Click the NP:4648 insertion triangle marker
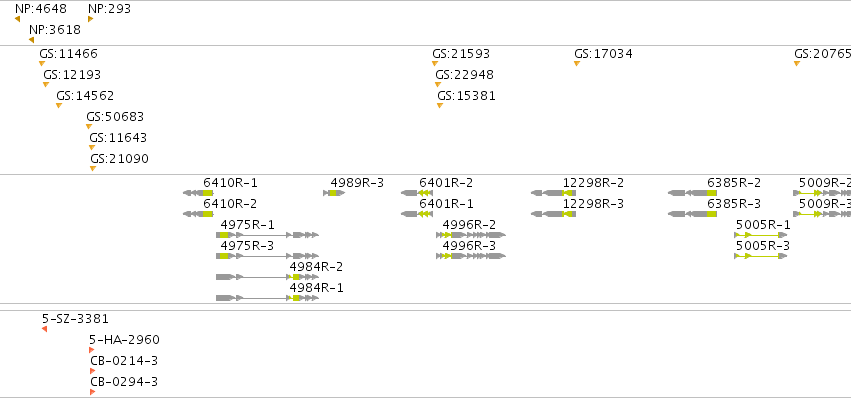Viewport: 851px width, 398px height. [x=17, y=19]
